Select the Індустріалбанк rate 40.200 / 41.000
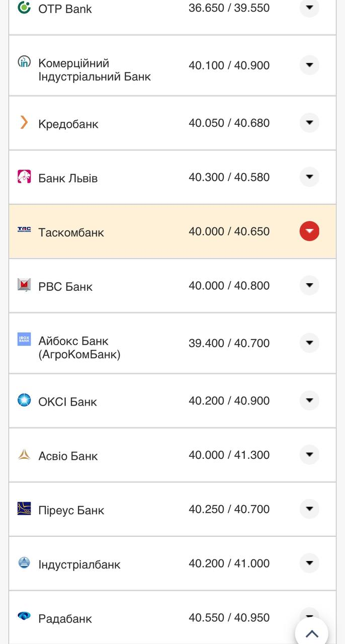This screenshot has height=644, width=345. click(229, 563)
